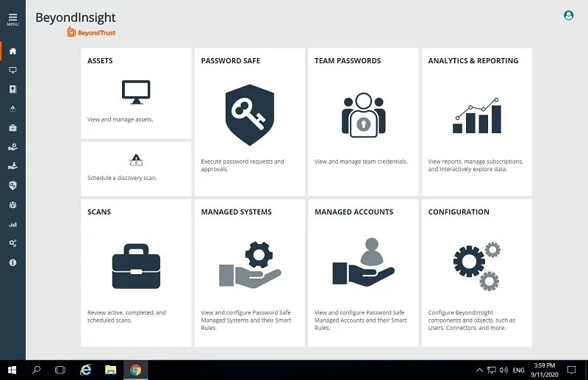Image resolution: width=588 pixels, height=380 pixels.
Task: Open the Team Passwords sidebar icon
Action: pyautogui.click(x=12, y=205)
